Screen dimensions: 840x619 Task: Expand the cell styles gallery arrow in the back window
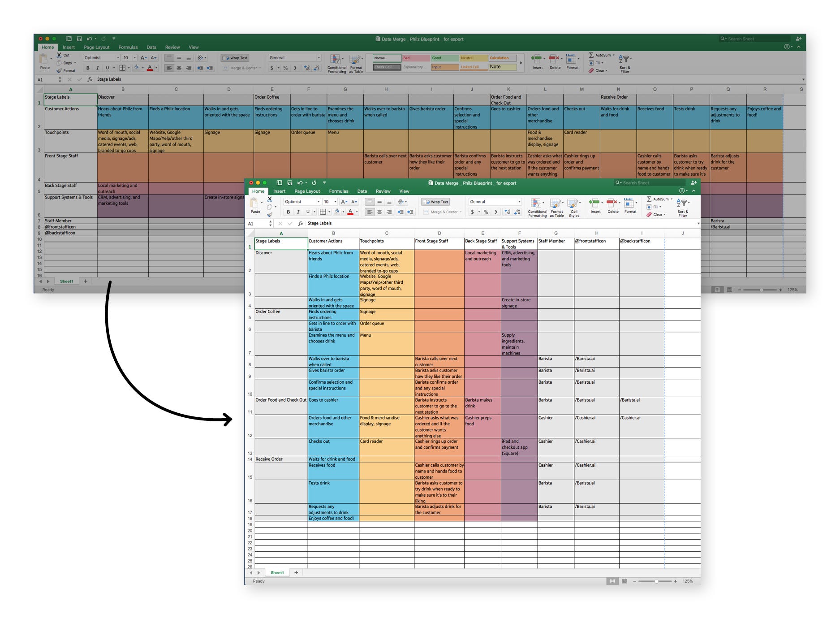[521, 63]
